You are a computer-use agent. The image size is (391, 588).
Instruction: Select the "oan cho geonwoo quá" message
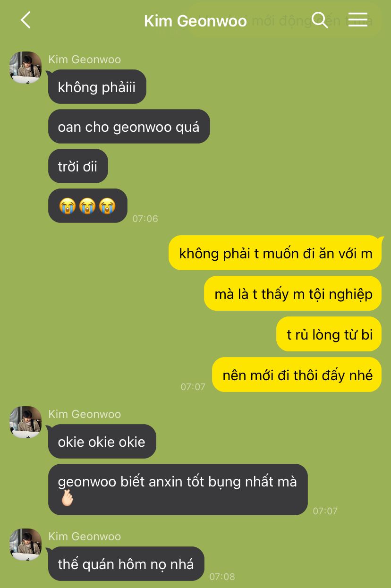(x=128, y=127)
